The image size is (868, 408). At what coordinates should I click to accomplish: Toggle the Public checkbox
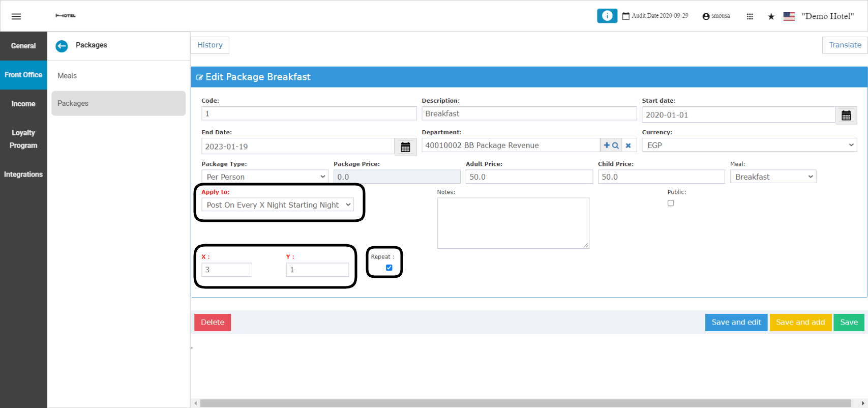coord(671,203)
